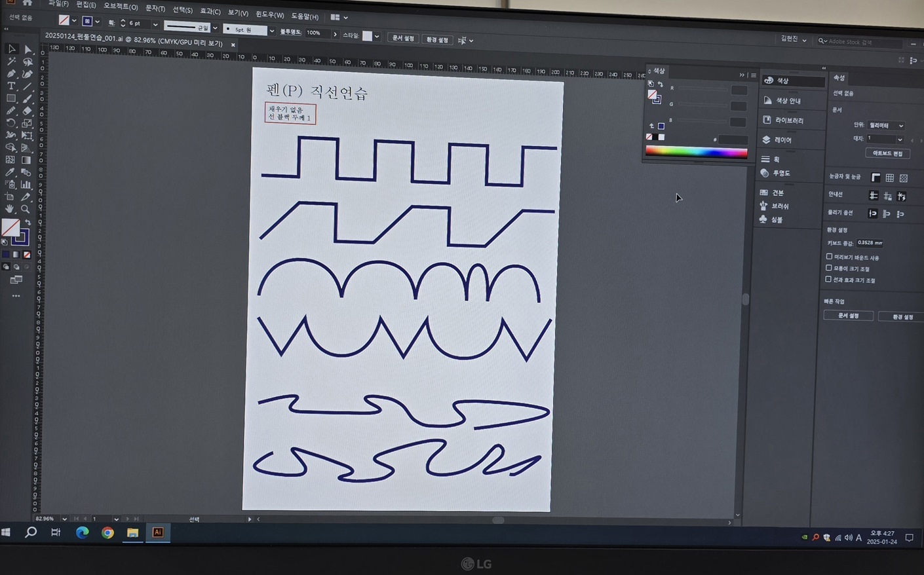924x575 pixels.
Task: Open the 효과(C) menu
Action: pos(210,11)
